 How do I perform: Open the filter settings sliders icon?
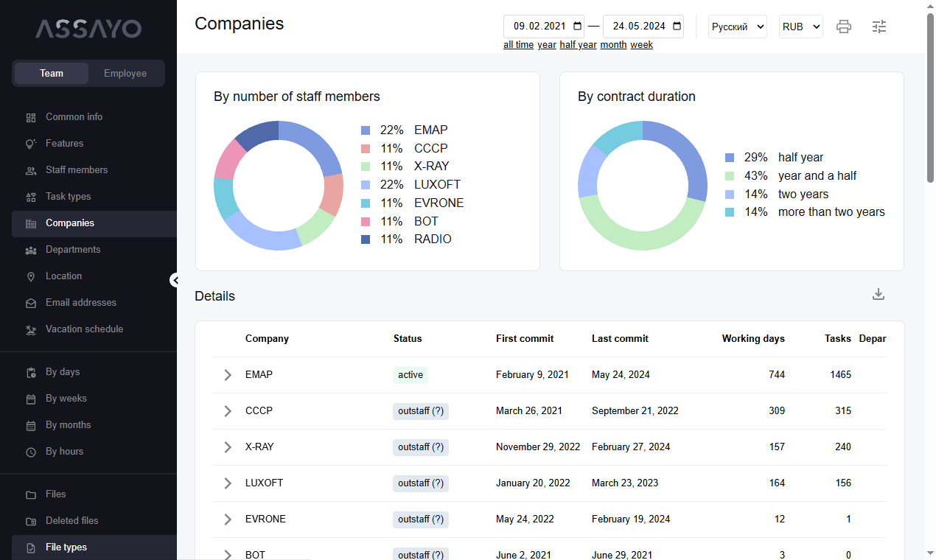click(879, 27)
